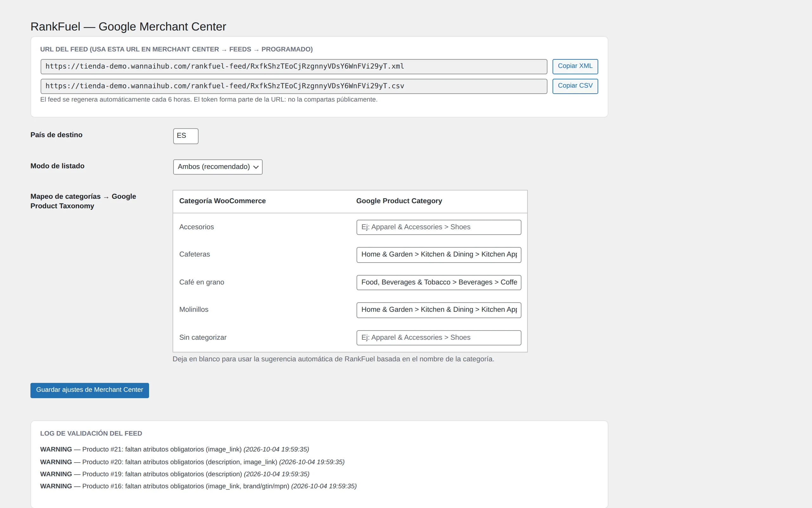Image resolution: width=812 pixels, height=508 pixels.
Task: Click 'Log de validación del feed' heading
Action: [x=91, y=433]
